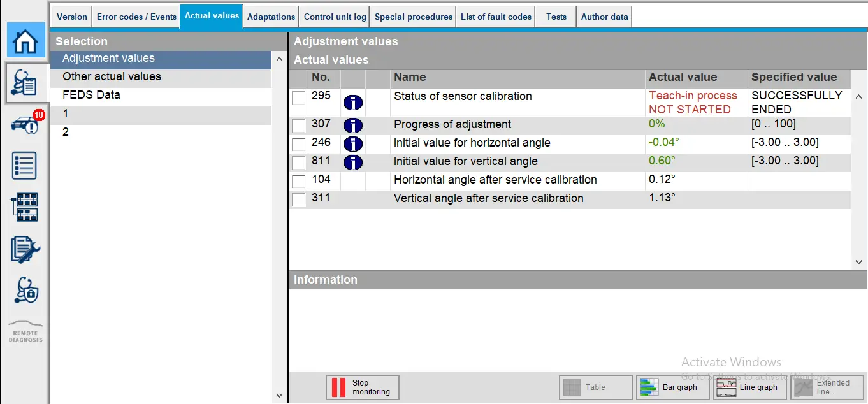Click the Actual values table scroll down arrow
This screenshot has width=868, height=404.
point(858,262)
